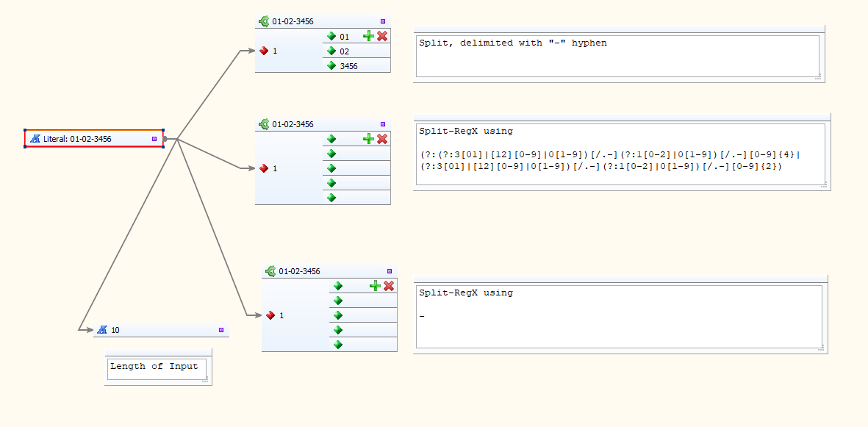
Task: Click the red input diamond of the third split node
Action: tap(270, 315)
